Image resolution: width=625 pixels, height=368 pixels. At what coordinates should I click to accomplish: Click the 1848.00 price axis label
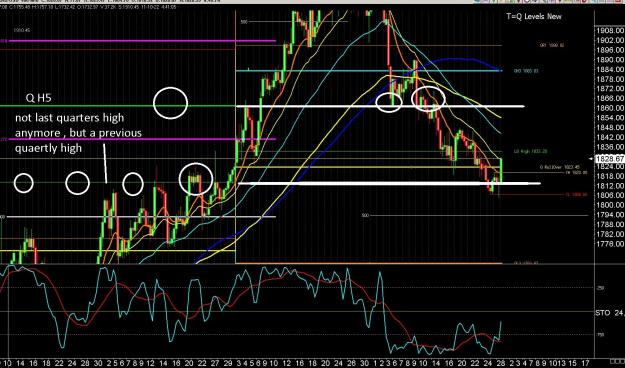click(x=610, y=128)
